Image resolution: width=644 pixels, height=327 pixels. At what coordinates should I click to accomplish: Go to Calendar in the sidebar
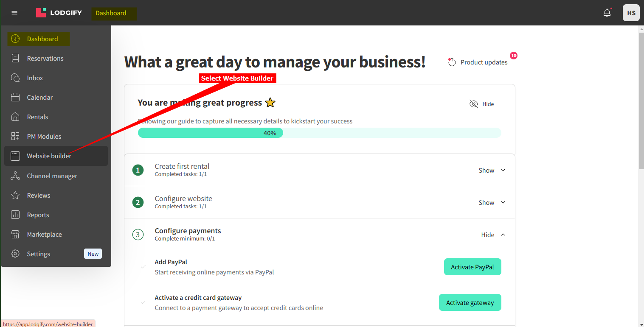[40, 98]
